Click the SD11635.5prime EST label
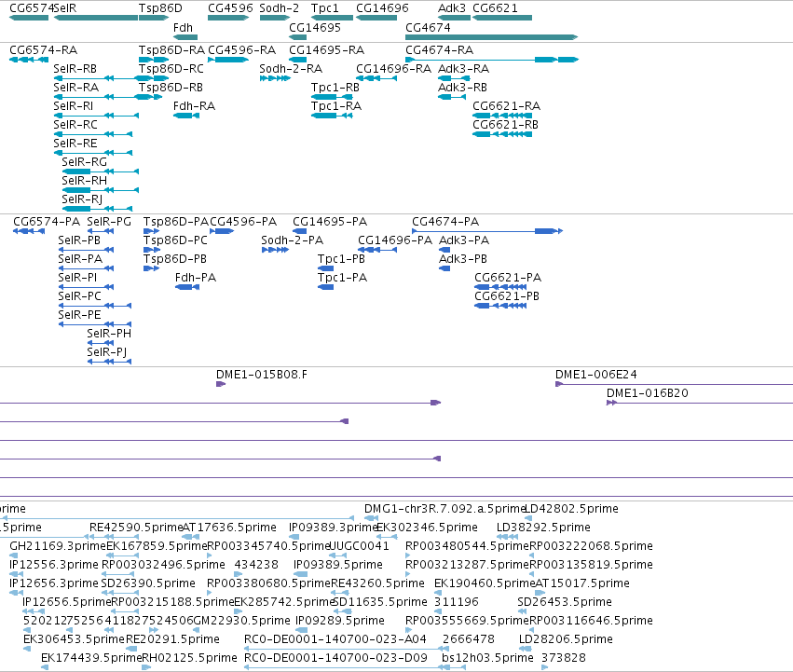Screen dimensions: 793x672 (x=380, y=602)
